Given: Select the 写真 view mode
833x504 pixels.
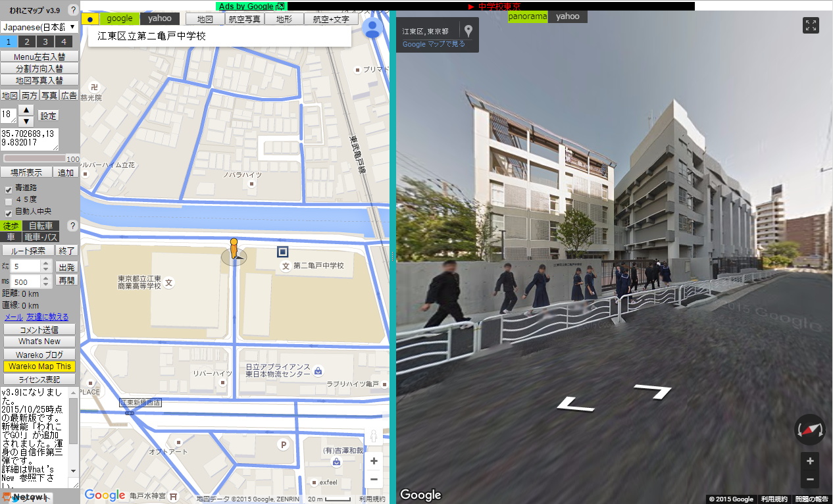Looking at the screenshot, I should click(49, 95).
